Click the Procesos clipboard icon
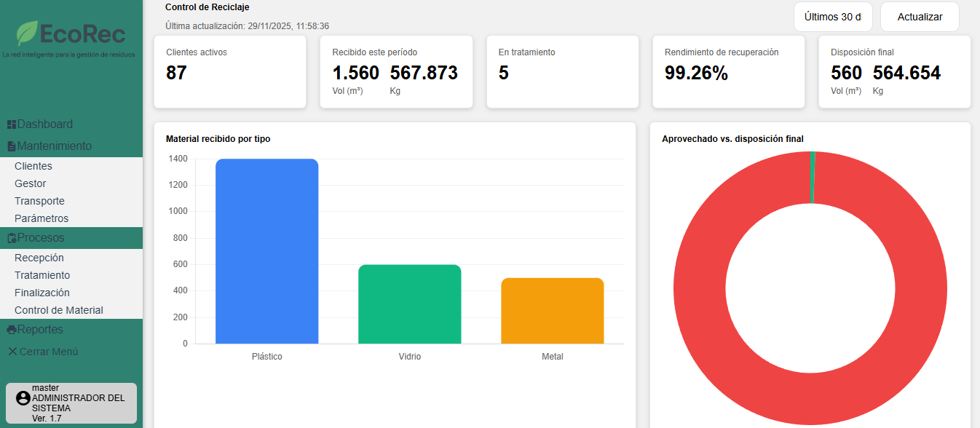Viewport: 980px width, 428px height. tap(12, 238)
